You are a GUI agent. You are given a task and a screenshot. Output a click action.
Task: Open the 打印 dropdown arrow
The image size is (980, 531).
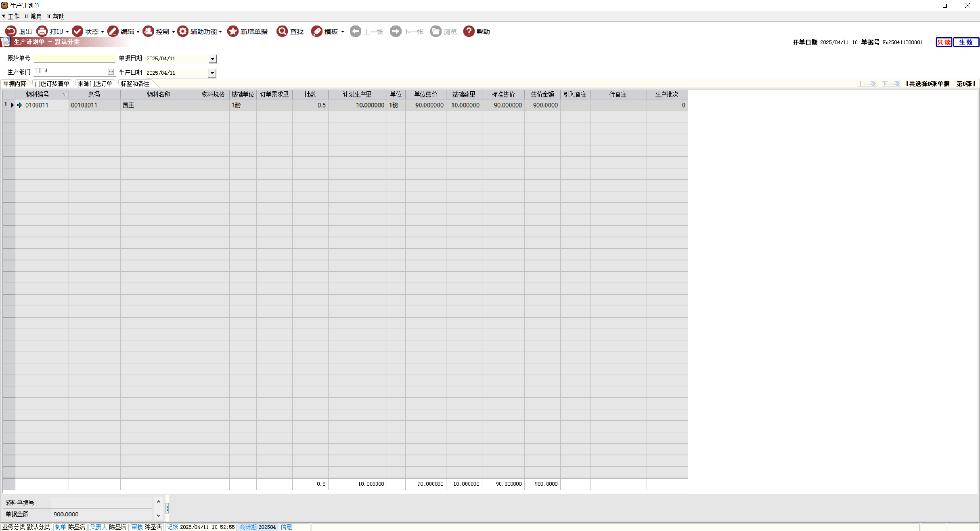[x=67, y=32]
